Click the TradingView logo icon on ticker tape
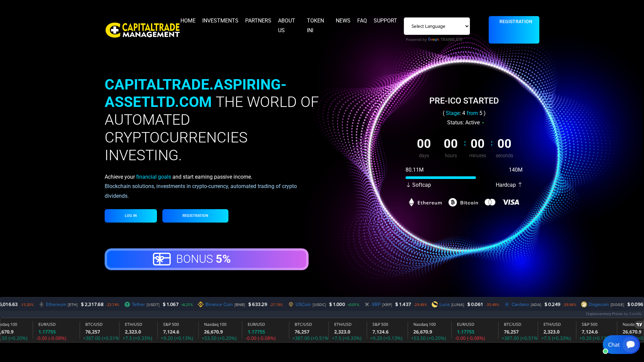The image size is (644, 362). point(639,324)
